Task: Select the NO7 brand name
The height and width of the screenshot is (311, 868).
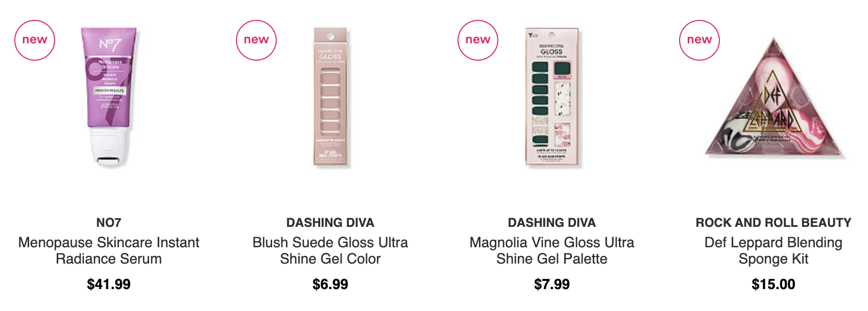Action: 109,223
